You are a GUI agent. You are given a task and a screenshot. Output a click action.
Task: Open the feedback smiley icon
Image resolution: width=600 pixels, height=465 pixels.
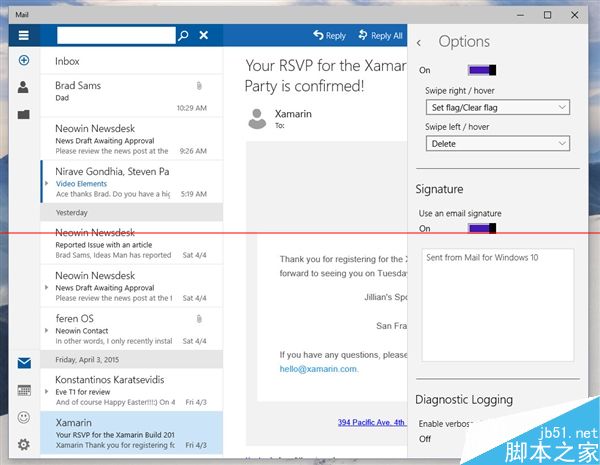(x=23, y=417)
